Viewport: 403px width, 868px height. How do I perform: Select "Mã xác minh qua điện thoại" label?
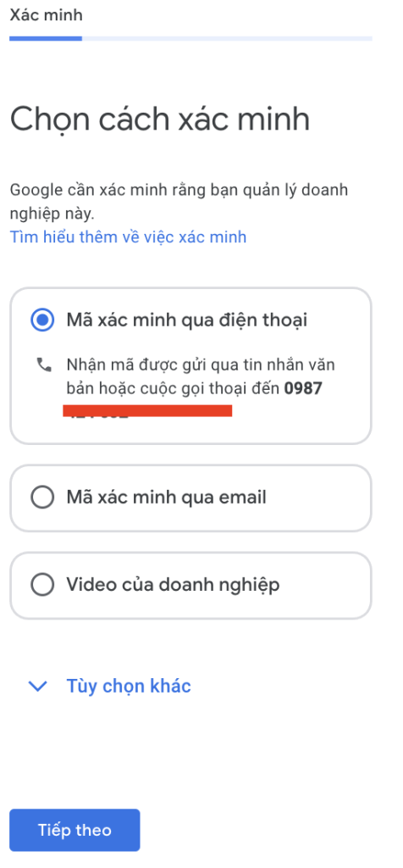tap(187, 320)
